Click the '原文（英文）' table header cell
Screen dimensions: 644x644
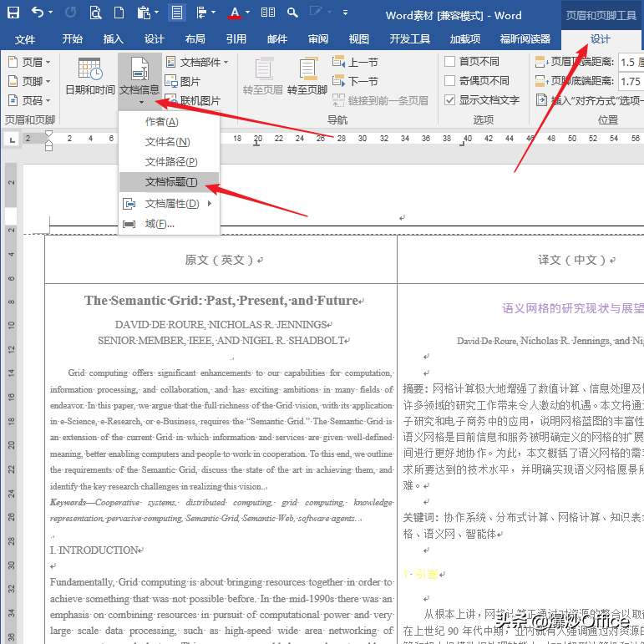(x=221, y=260)
